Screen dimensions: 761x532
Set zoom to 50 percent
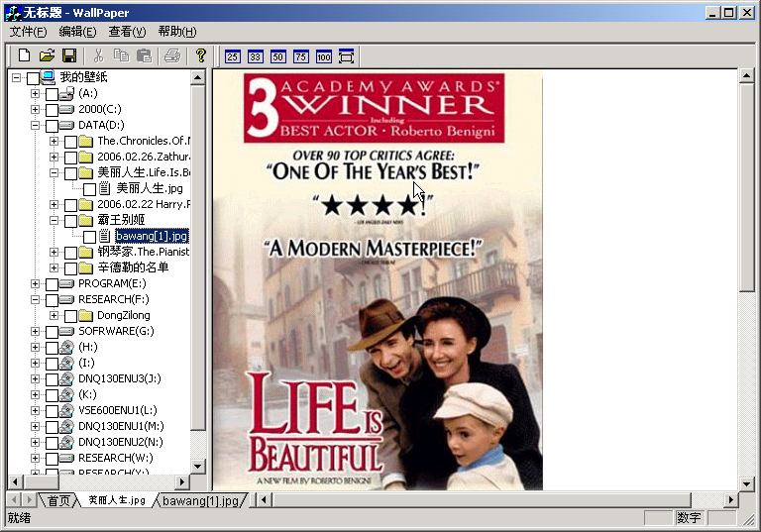pyautogui.click(x=277, y=56)
